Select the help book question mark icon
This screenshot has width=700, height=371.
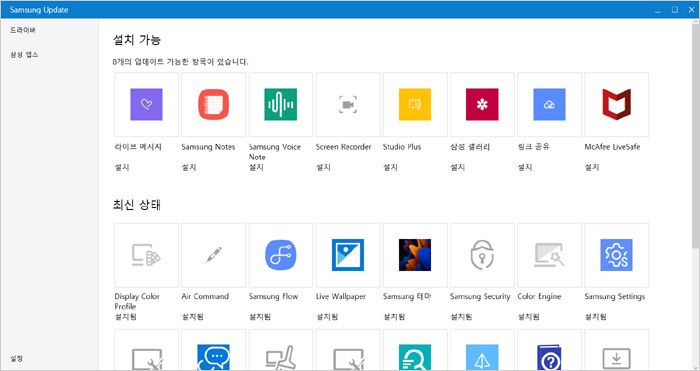click(x=550, y=357)
